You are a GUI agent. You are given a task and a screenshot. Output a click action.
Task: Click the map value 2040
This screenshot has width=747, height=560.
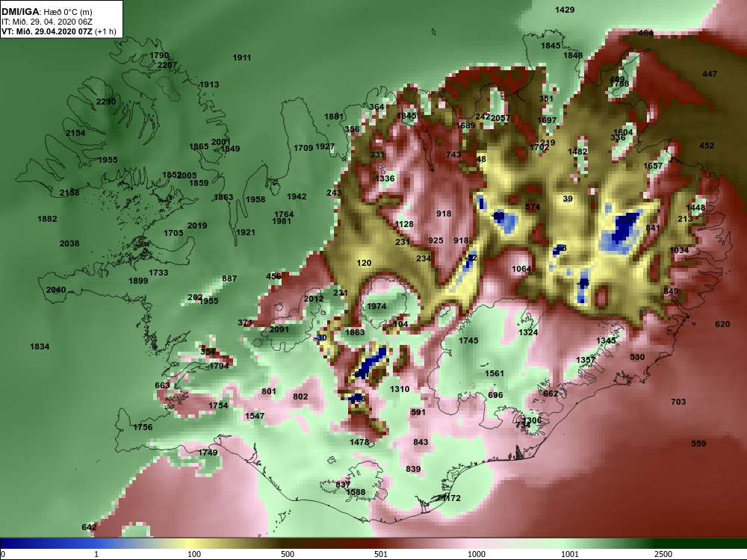56,290
